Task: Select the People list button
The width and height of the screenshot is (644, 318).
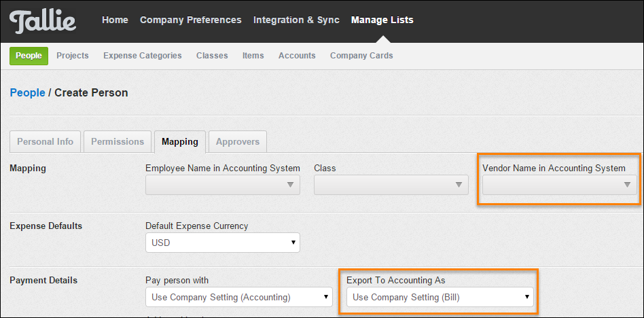Action: click(x=29, y=56)
